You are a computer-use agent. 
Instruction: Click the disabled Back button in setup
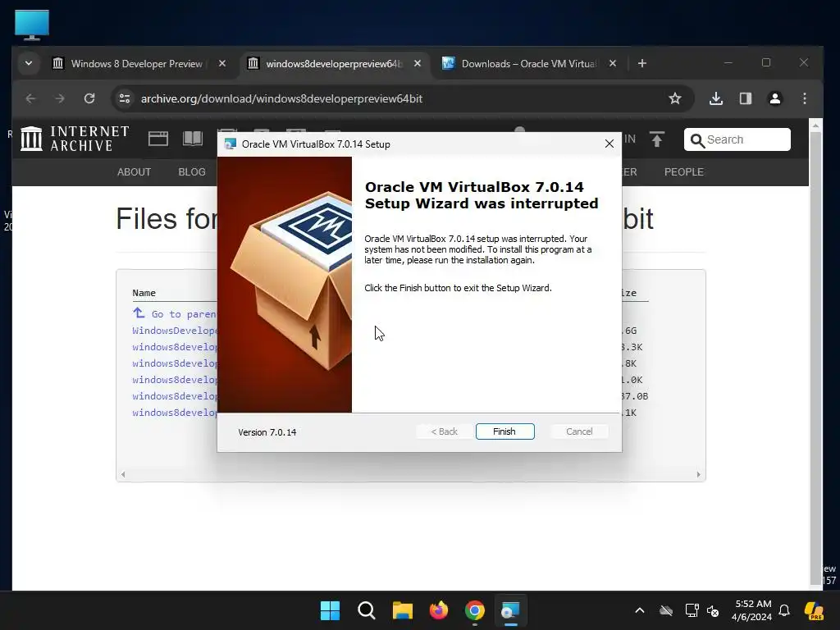click(x=444, y=431)
